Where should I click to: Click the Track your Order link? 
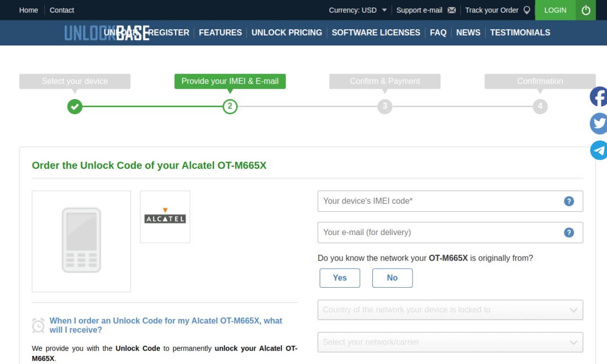(492, 10)
